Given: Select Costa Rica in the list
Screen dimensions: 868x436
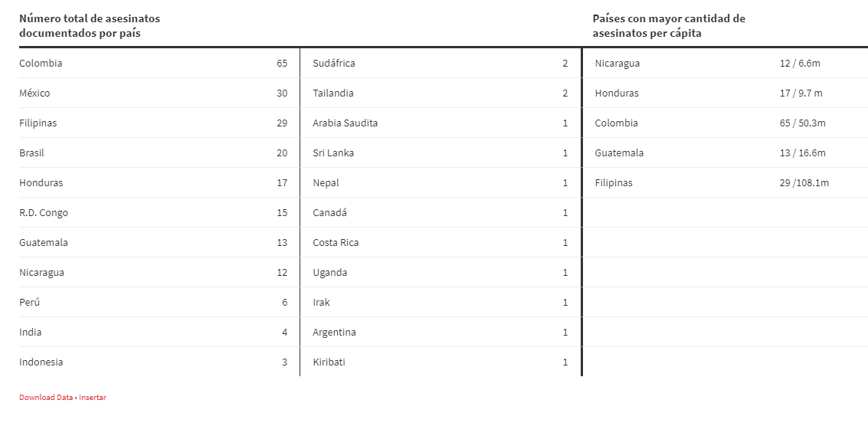Looking at the screenshot, I should point(336,243).
